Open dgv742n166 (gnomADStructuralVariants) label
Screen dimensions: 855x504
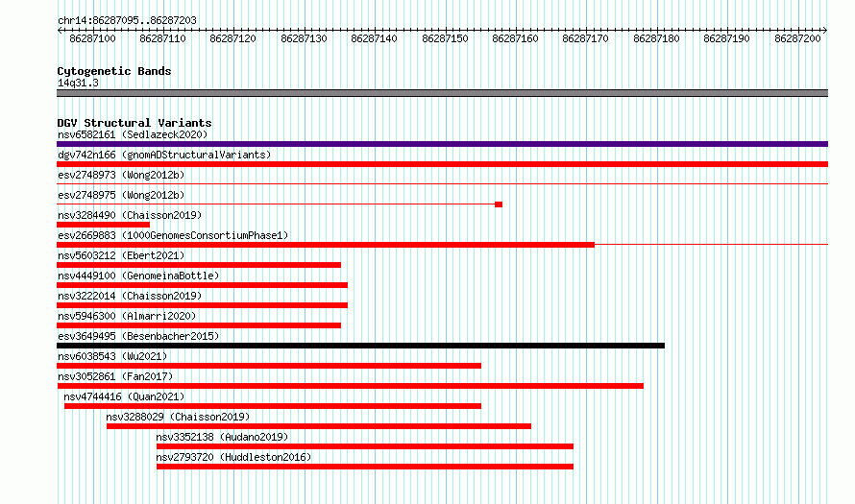(164, 155)
